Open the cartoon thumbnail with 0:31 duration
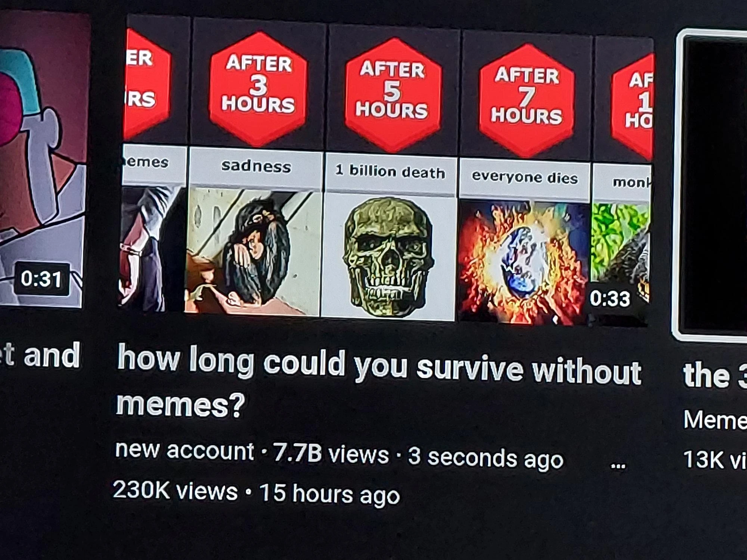The height and width of the screenshot is (560, 747). pos(41,161)
